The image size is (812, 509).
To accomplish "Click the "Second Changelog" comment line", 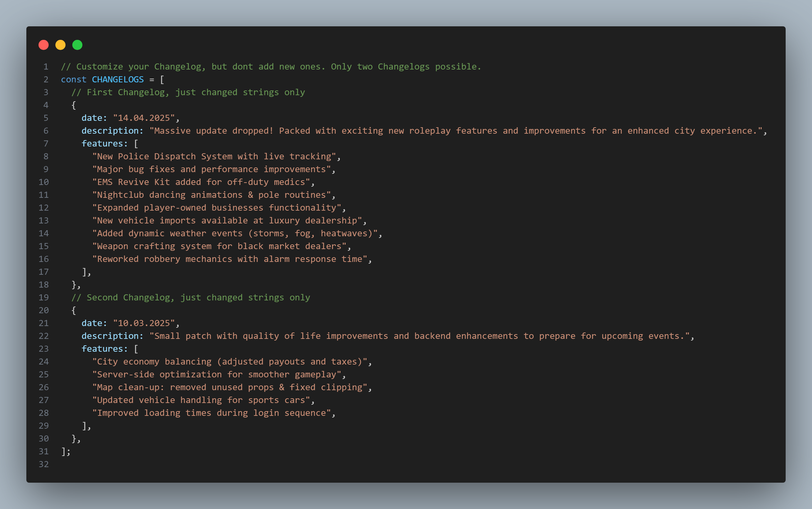I will (191, 297).
